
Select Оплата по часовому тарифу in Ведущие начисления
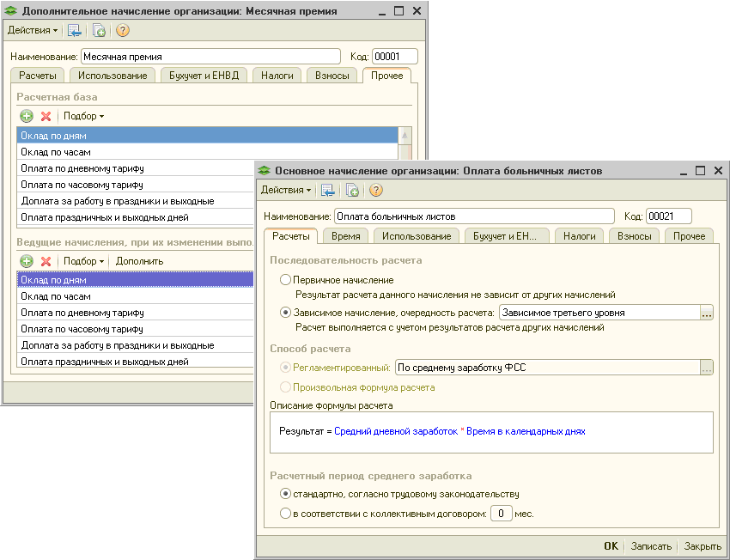(136, 329)
